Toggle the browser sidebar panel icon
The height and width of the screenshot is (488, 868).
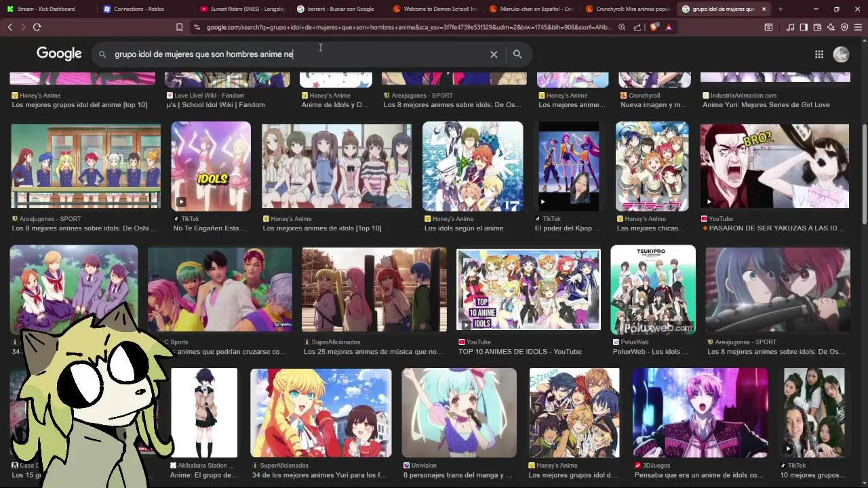pyautogui.click(x=804, y=27)
